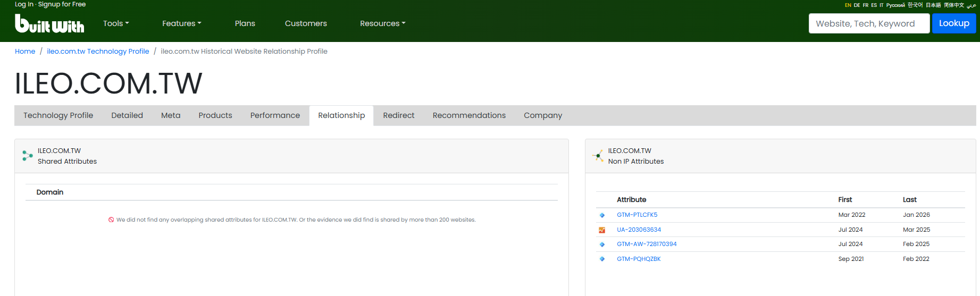Viewport: 980px width, 296px height.
Task: Expand the Tools dropdown menu
Action: 116,23
